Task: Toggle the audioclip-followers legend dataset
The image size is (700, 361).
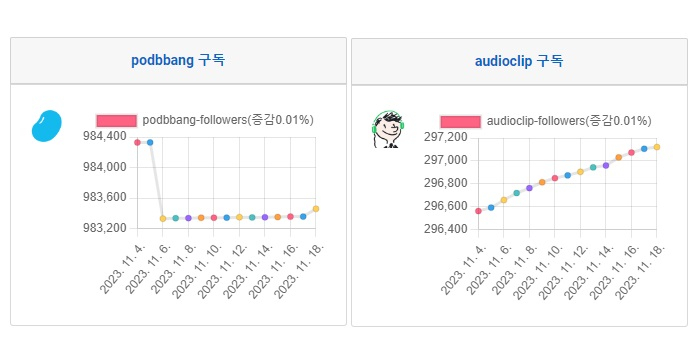Action: pyautogui.click(x=546, y=121)
